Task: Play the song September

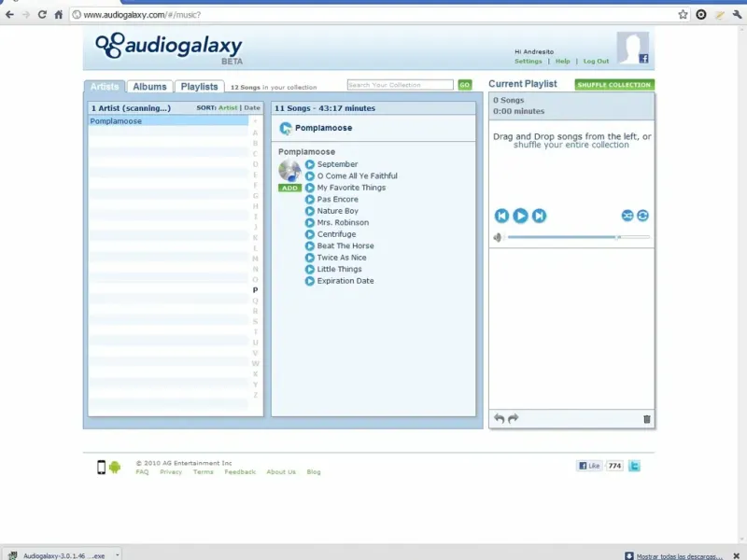Action: point(310,164)
